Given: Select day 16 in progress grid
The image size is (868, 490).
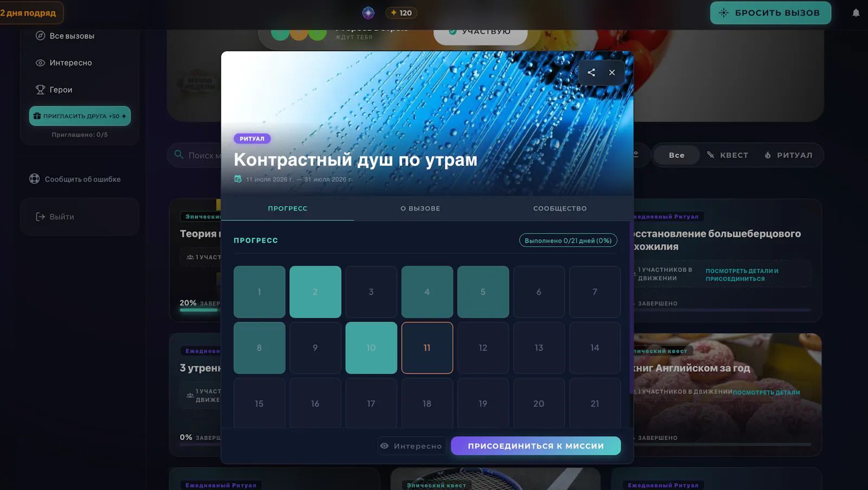Looking at the screenshot, I should [315, 403].
